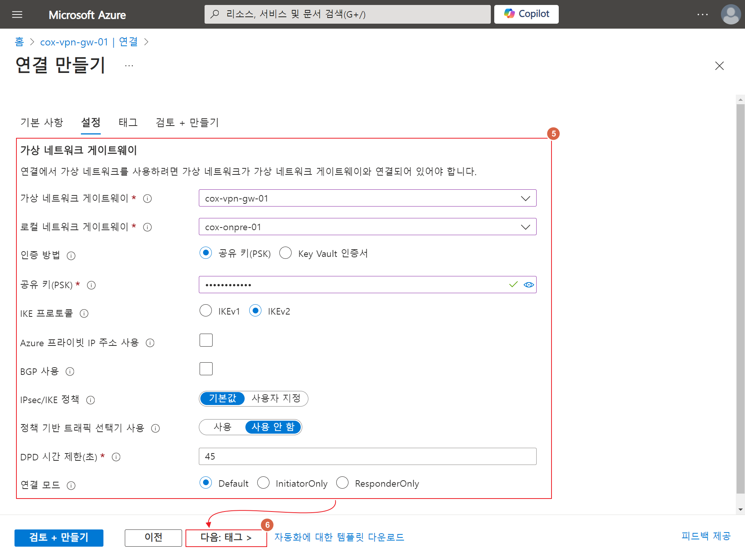The height and width of the screenshot is (560, 745).
Task: Enable the Azure 프라이빗 IP 주소 사용 checkbox
Action: [x=206, y=340]
